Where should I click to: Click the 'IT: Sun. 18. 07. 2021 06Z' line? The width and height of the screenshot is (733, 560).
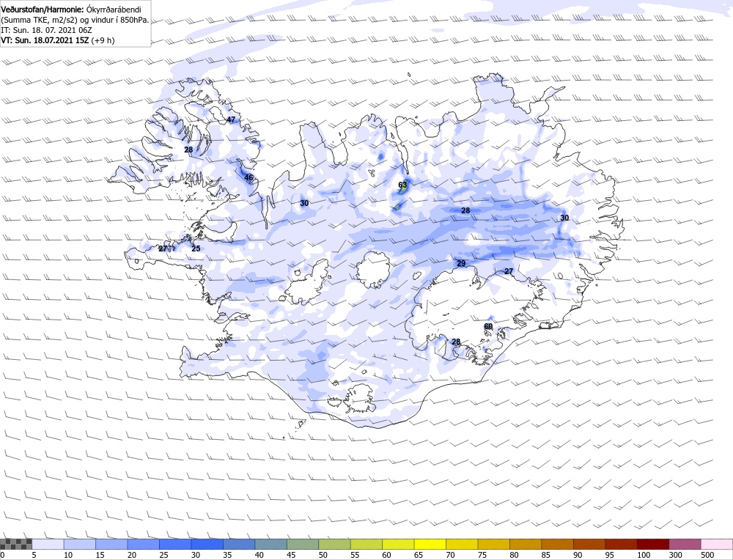[x=46, y=30]
